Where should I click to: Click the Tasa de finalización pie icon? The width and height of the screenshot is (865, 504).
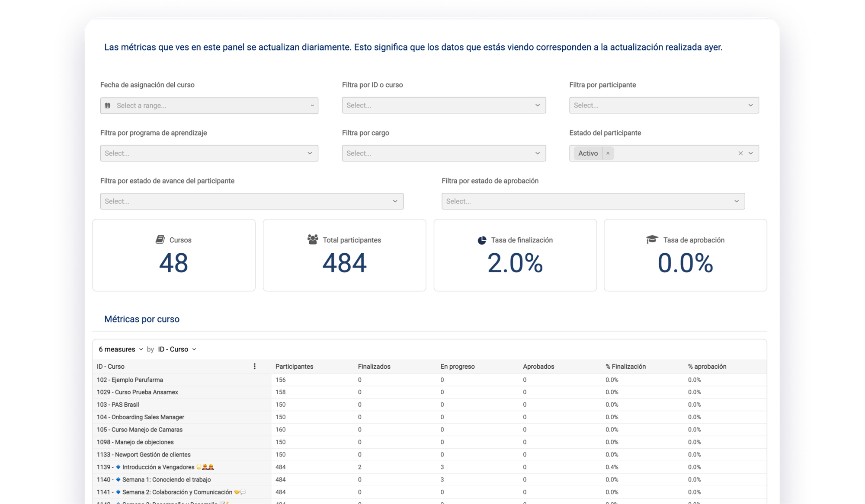point(482,240)
